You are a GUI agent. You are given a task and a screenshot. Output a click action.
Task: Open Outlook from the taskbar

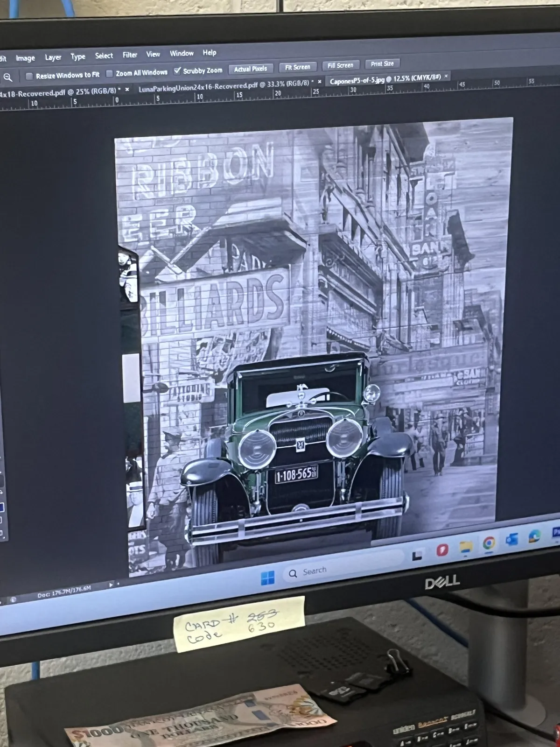[x=511, y=540]
